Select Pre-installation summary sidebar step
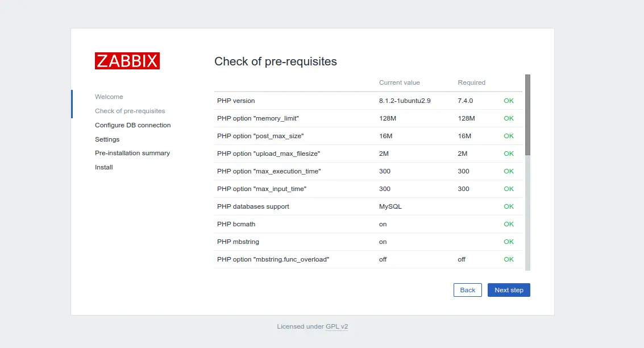The width and height of the screenshot is (644, 348). tap(132, 153)
